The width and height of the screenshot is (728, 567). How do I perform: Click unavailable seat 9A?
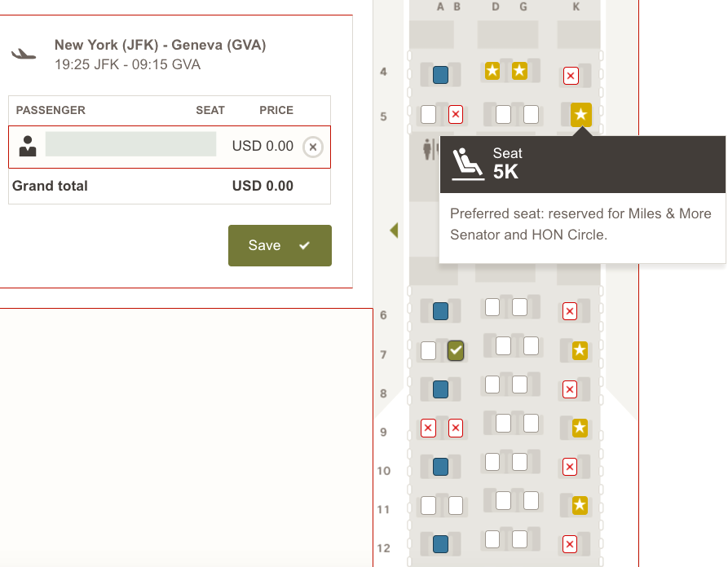pos(428,428)
